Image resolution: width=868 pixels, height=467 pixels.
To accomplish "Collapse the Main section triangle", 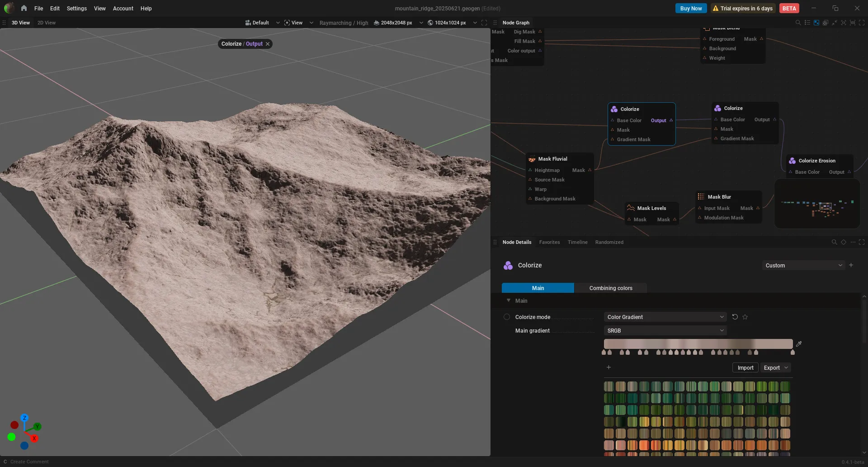I will (x=509, y=300).
